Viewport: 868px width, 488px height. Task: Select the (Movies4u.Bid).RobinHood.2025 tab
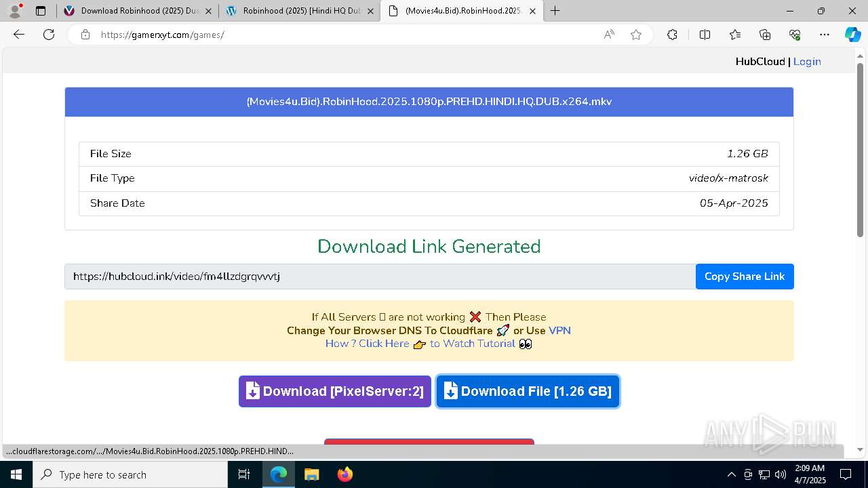pyautogui.click(x=461, y=11)
